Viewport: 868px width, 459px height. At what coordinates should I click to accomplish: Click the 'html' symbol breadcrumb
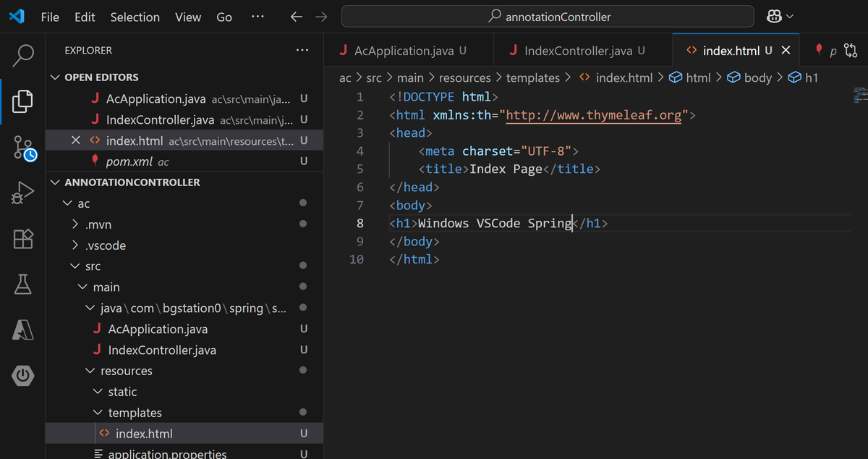[691, 77]
